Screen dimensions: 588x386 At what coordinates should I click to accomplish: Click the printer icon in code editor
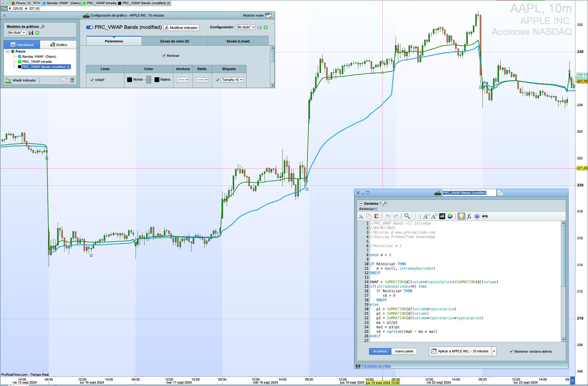[485, 216]
